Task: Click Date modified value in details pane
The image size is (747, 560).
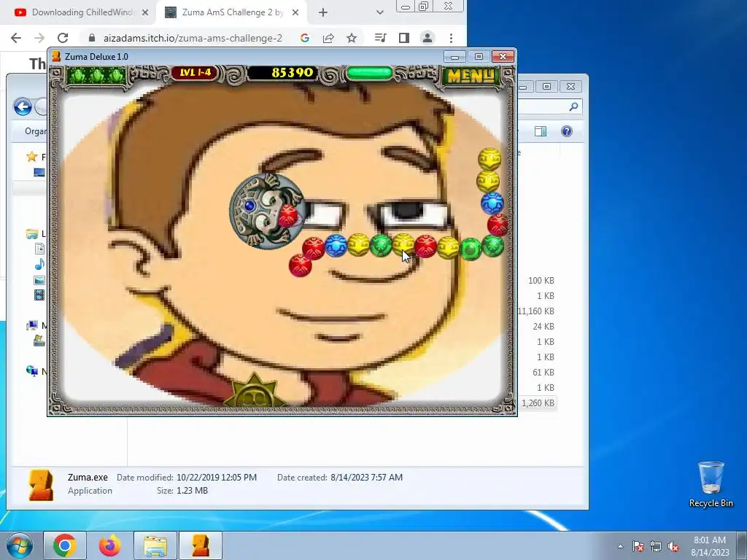Action: coord(216,477)
